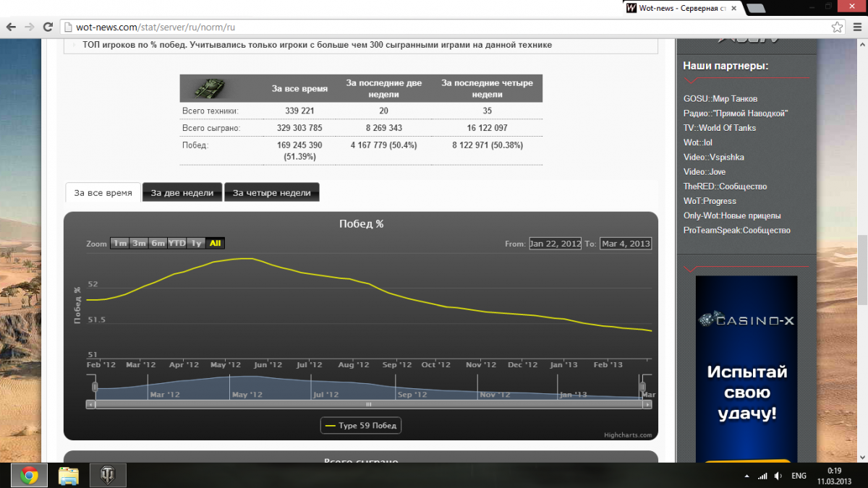Switch to 'За все время' tab
The height and width of the screenshot is (488, 868).
point(103,193)
